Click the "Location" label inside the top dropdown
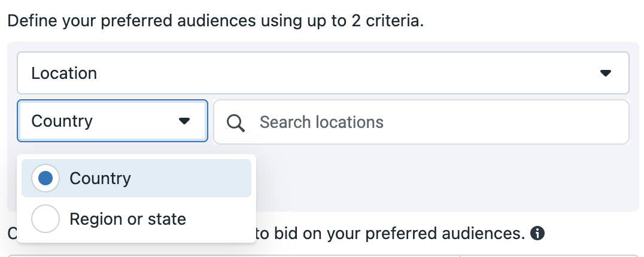 pos(64,74)
